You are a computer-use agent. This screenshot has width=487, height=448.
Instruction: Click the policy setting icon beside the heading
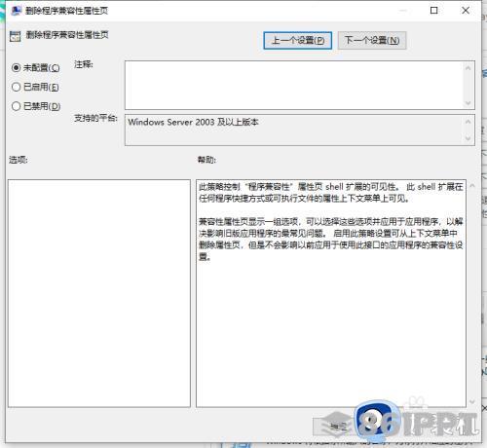(15, 36)
